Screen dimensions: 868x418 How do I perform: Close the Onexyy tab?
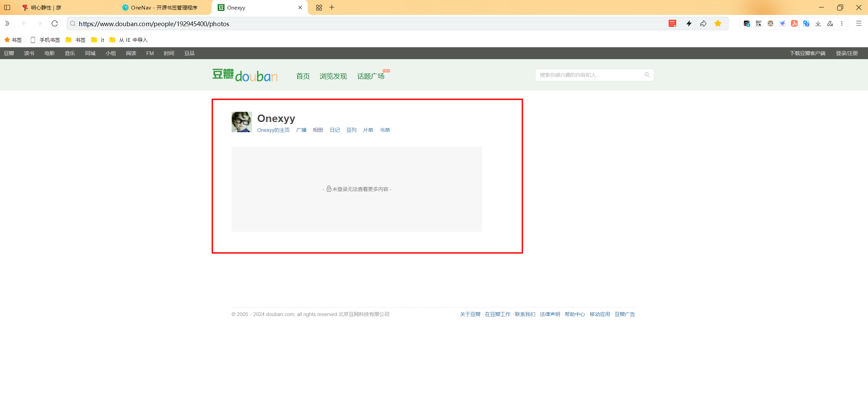point(300,7)
